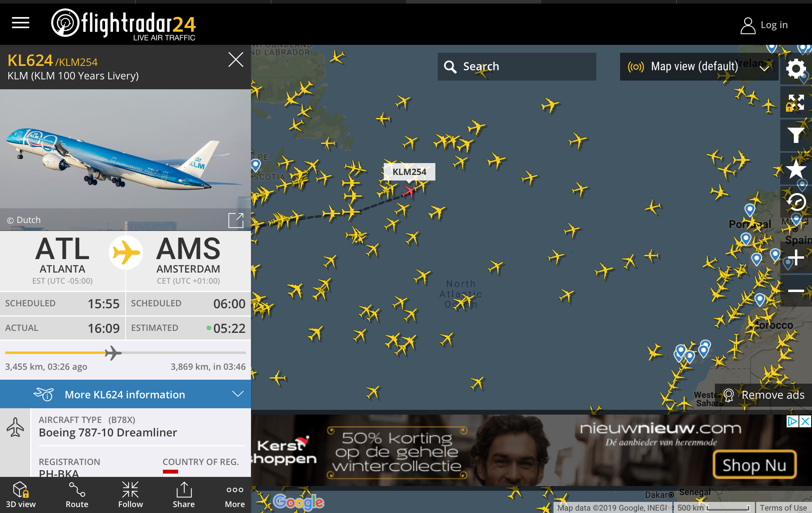Zoom out the map with minus

tap(796, 291)
